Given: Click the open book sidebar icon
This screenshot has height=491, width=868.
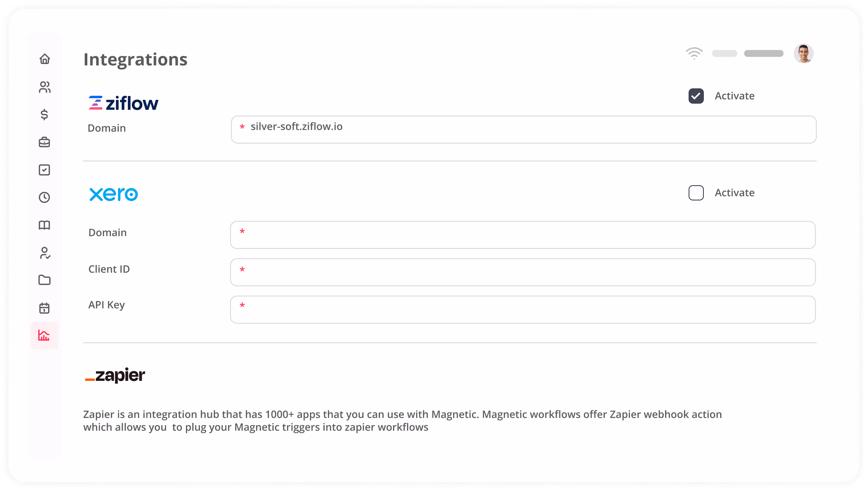Looking at the screenshot, I should click(x=44, y=225).
